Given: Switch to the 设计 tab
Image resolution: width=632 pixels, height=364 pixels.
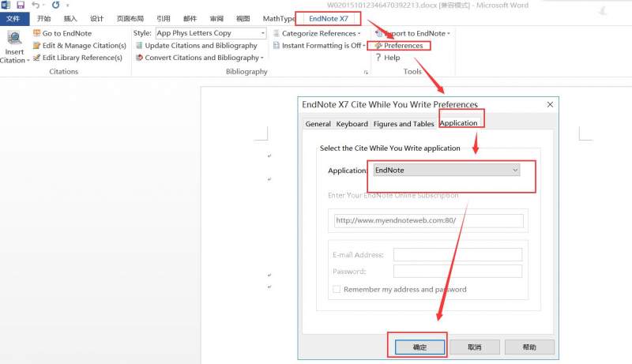Looking at the screenshot, I should pyautogui.click(x=96, y=18).
